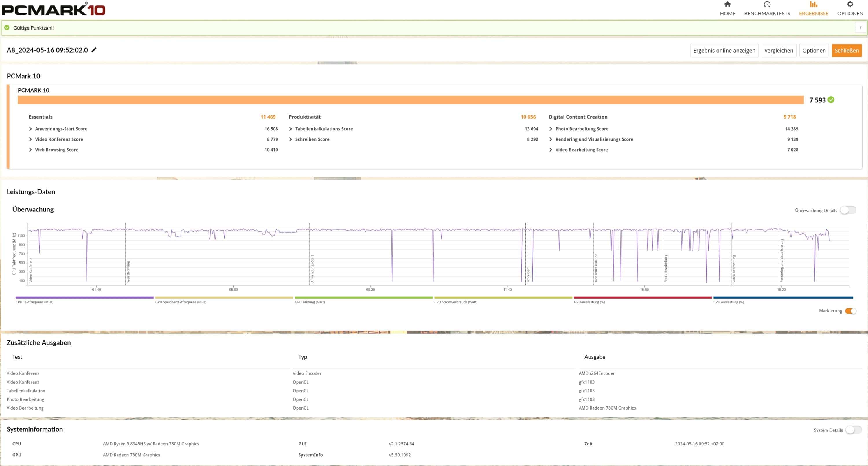Open Benchmarktests gauge icon
Viewport: 868px width, 466px height.
pos(767,4)
